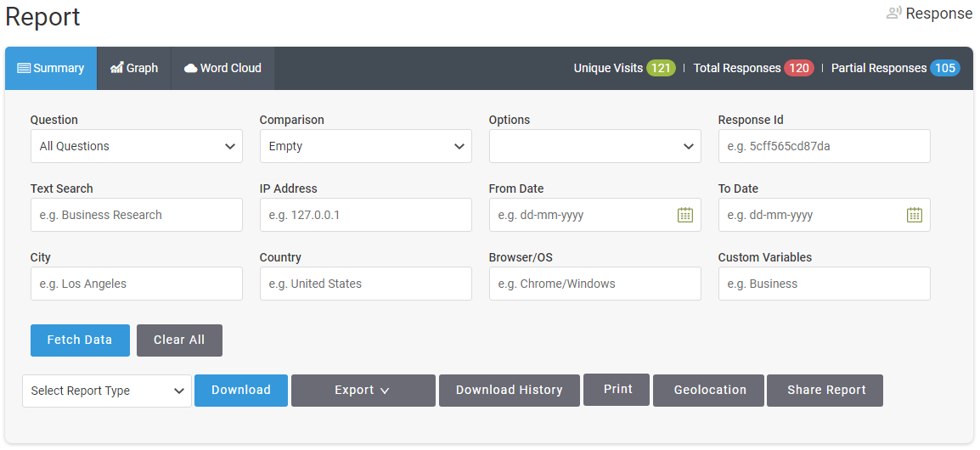980x450 pixels.
Task: Open the To Date calendar picker icon
Action: 915,215
